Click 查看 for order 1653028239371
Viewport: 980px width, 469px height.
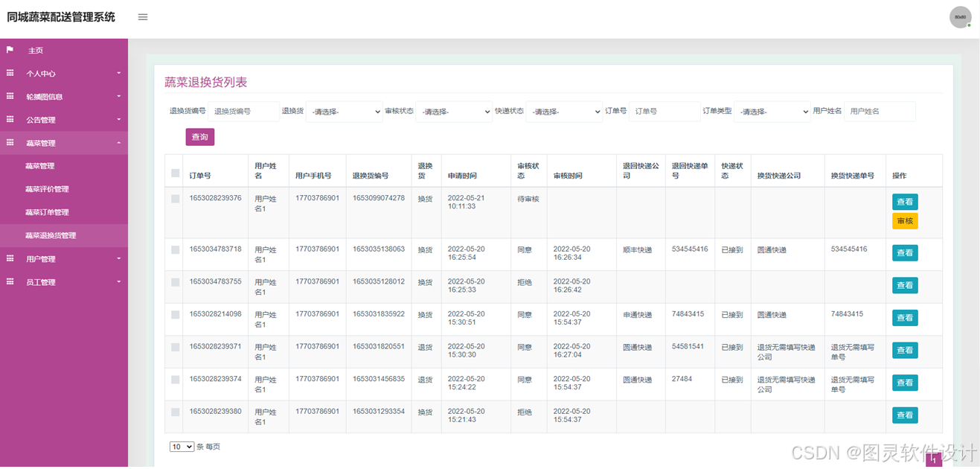click(905, 350)
